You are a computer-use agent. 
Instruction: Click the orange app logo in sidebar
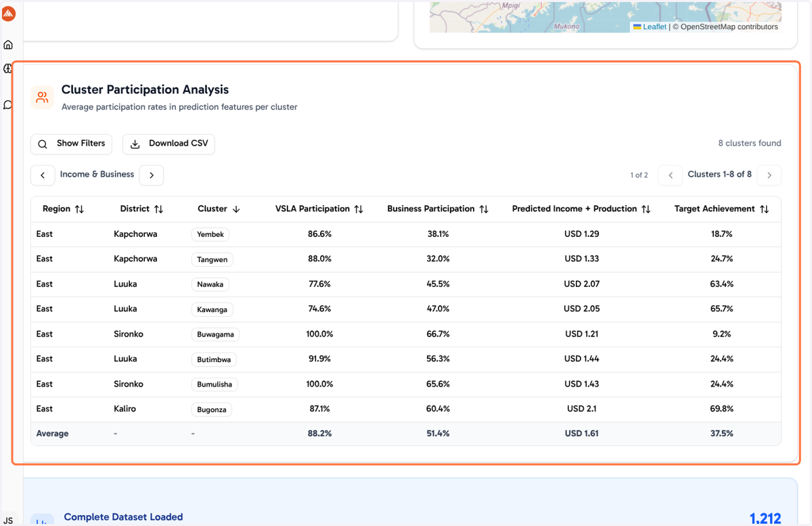9,13
